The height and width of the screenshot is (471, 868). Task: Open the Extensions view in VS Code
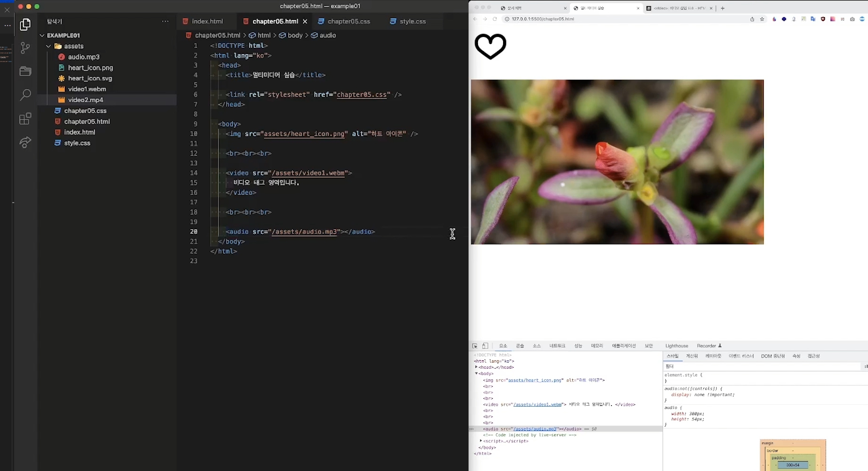tap(25, 118)
